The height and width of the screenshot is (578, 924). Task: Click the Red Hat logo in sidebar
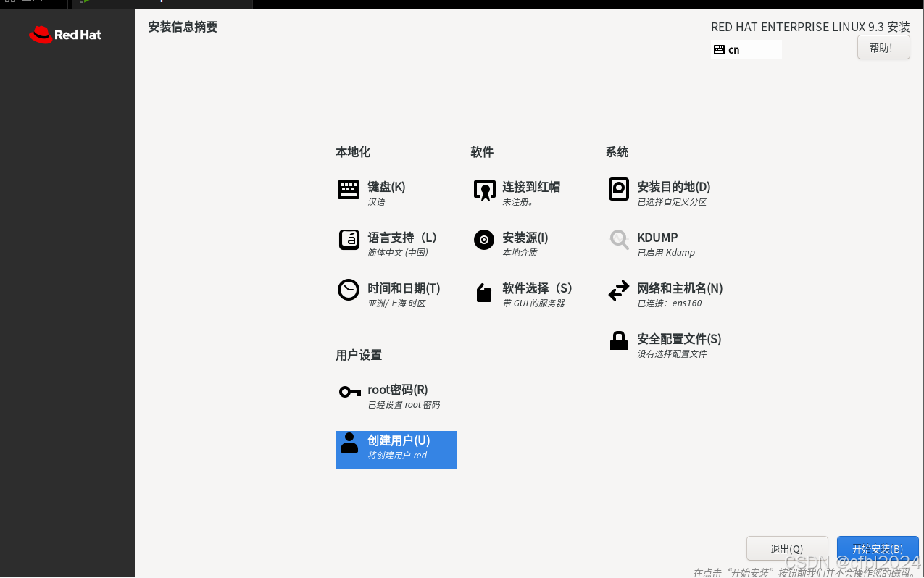(x=64, y=34)
